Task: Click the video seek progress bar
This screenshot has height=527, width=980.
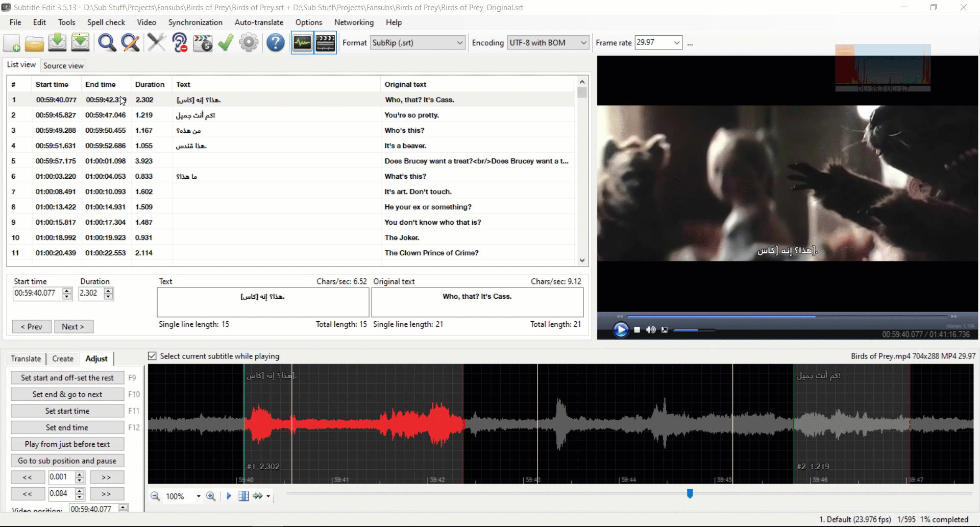Action: (787, 317)
